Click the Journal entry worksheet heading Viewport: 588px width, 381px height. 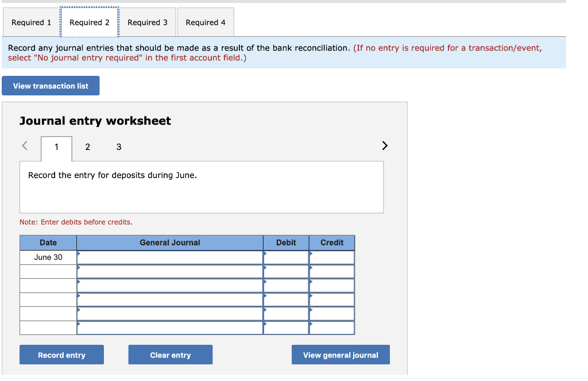click(x=95, y=121)
